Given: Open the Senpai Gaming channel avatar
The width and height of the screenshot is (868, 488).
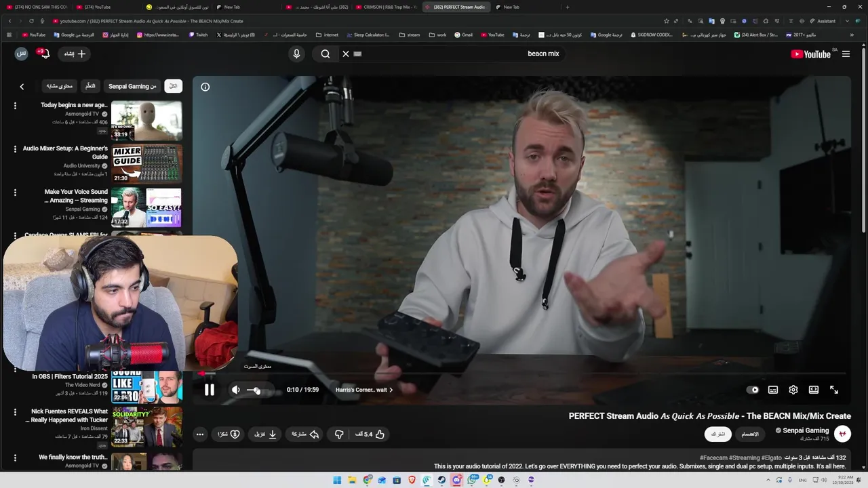Looking at the screenshot, I should 842,434.
